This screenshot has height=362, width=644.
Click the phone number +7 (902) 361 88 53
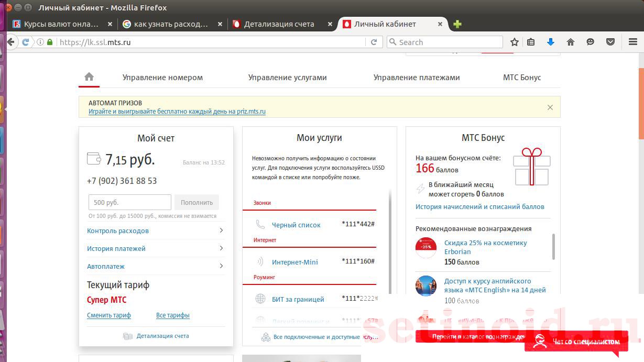coord(122,181)
